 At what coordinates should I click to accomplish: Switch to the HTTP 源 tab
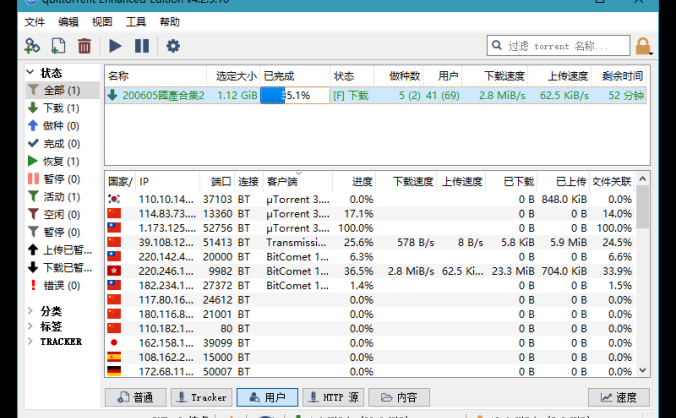[333, 397]
